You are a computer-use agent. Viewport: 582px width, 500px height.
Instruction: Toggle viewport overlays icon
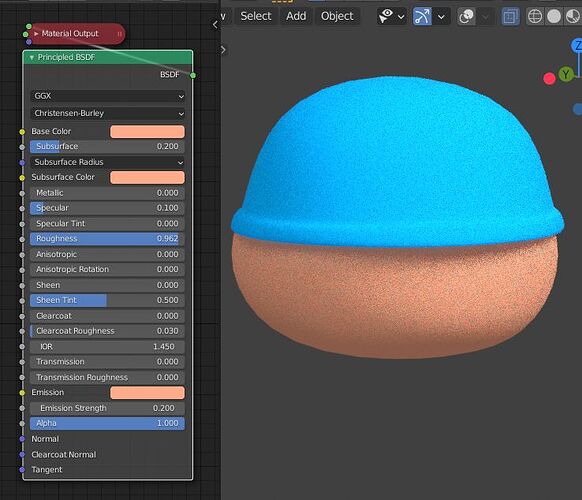click(466, 17)
